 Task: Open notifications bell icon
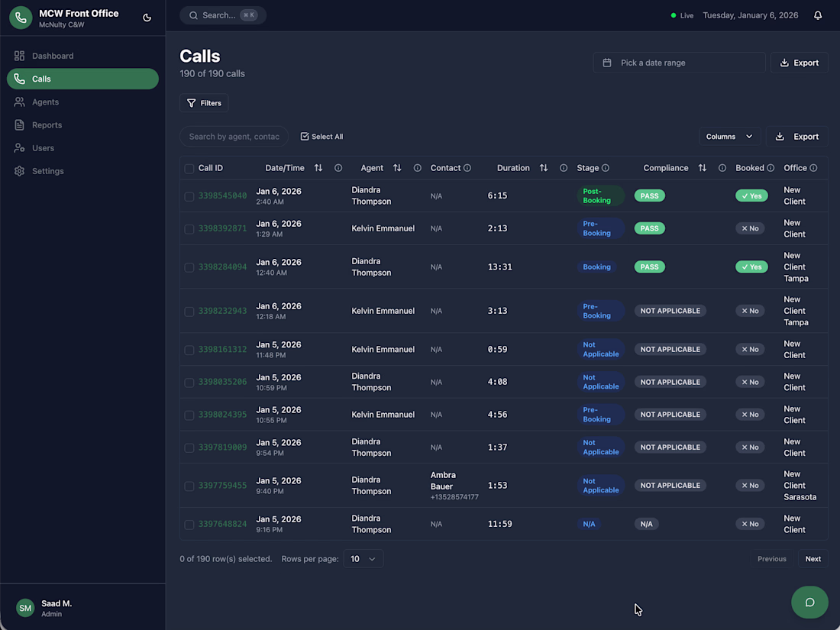click(818, 15)
